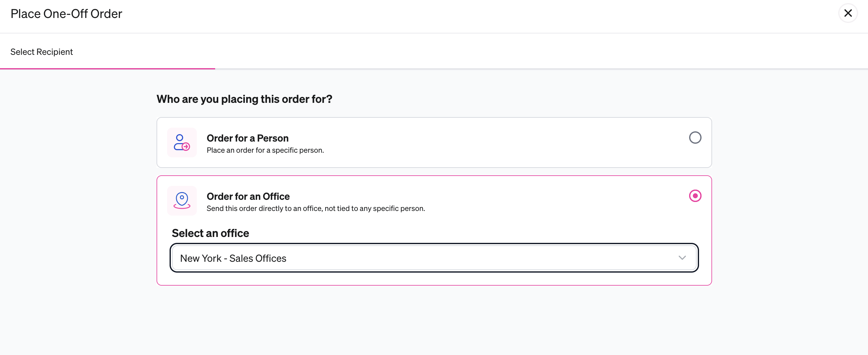The width and height of the screenshot is (868, 355).
Task: Click the pink step progress bar
Action: coord(108,69)
